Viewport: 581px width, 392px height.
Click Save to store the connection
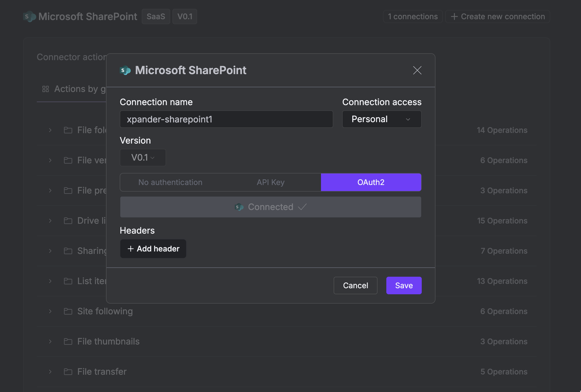point(404,285)
